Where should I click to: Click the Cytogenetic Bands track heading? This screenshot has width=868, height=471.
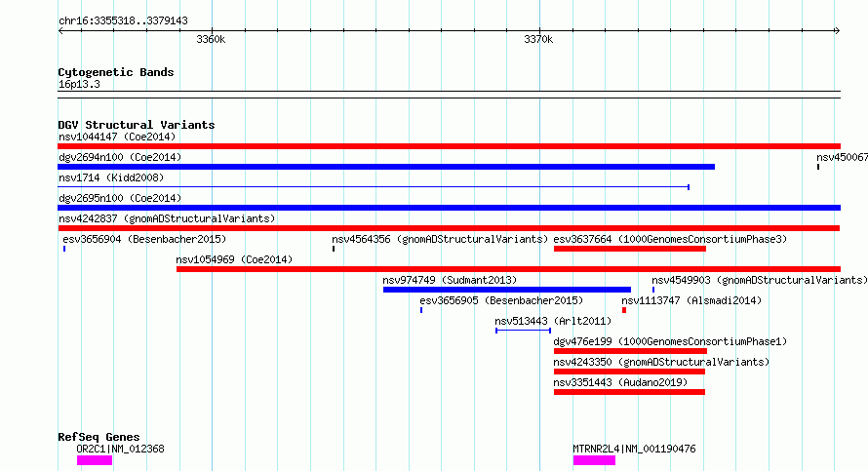tap(116, 72)
